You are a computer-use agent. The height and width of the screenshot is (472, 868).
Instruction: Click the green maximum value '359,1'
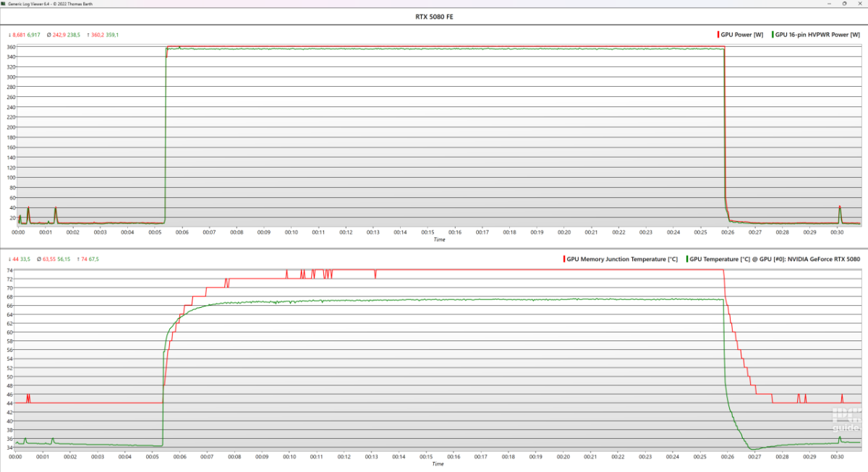tap(112, 35)
